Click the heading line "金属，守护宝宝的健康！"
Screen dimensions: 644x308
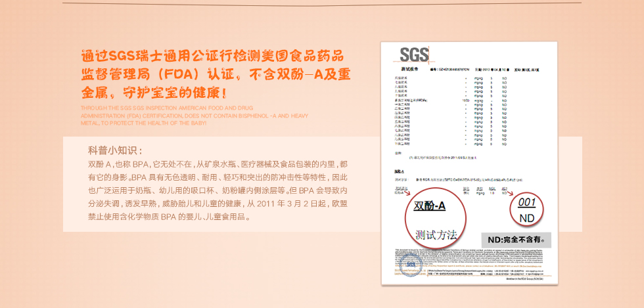pos(154,93)
